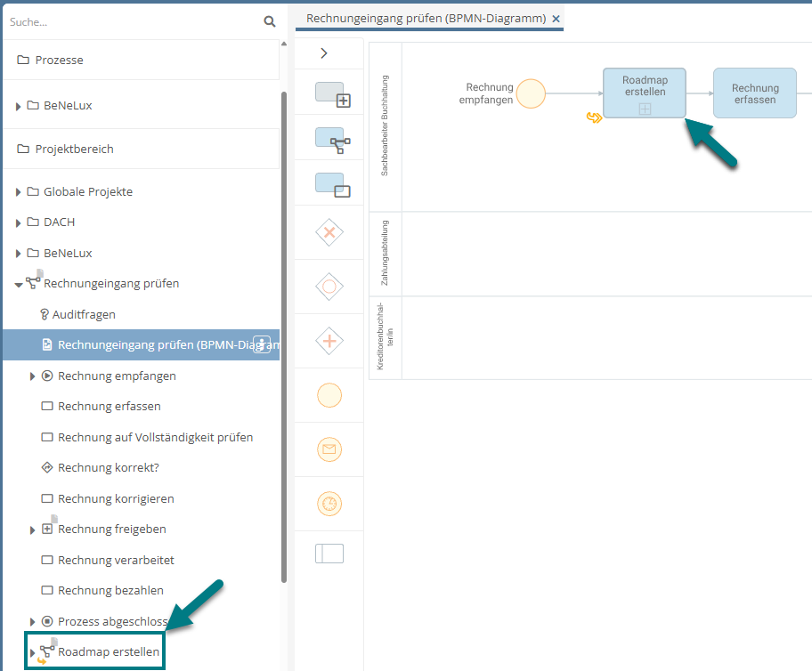
Task: Expand the Rechnung empfangen tree node
Action: pyautogui.click(x=32, y=376)
